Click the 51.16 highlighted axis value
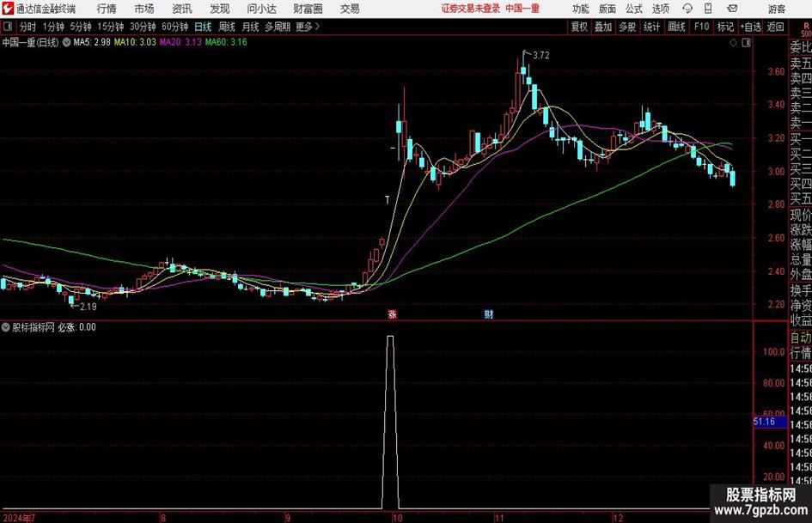This screenshot has height=523, width=812. [x=770, y=422]
